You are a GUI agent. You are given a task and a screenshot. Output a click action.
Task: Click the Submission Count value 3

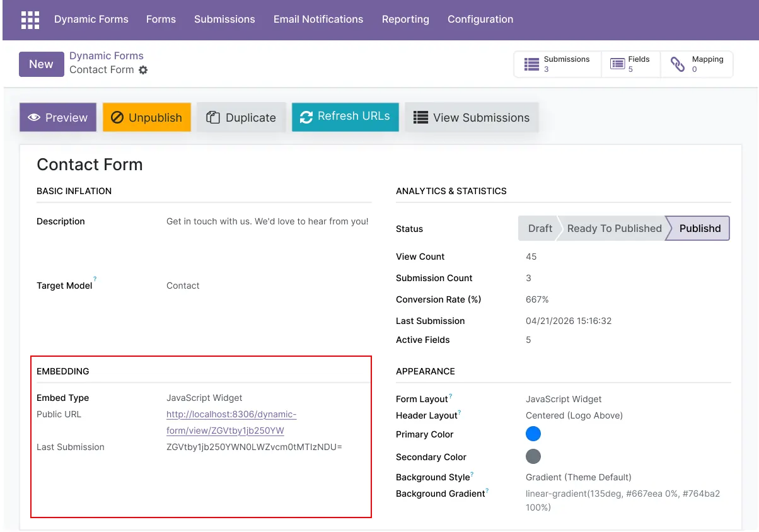pos(528,278)
